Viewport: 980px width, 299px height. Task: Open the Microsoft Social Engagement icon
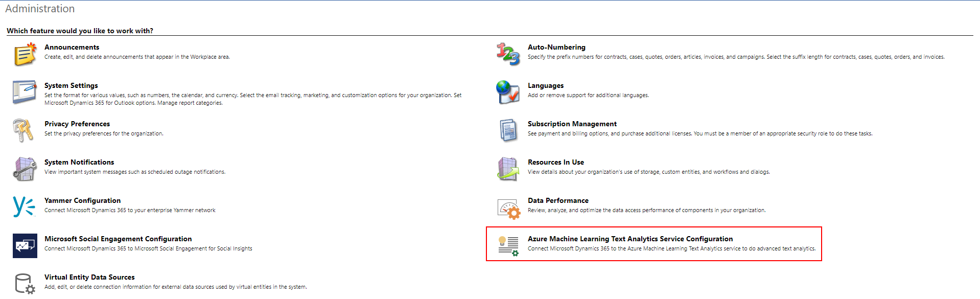(25, 246)
